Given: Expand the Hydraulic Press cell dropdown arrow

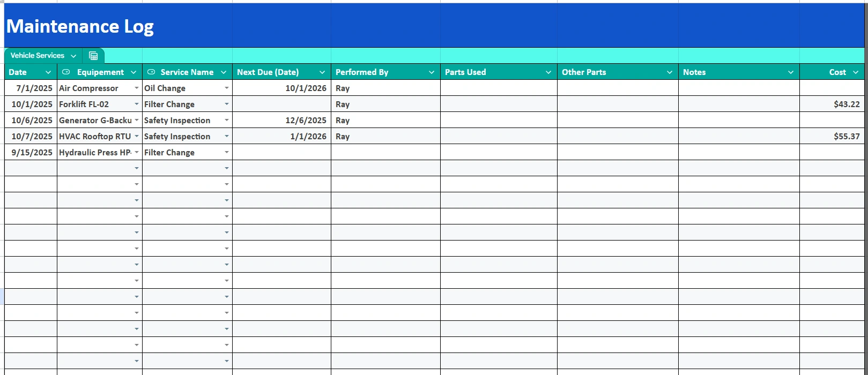Looking at the screenshot, I should coord(137,152).
